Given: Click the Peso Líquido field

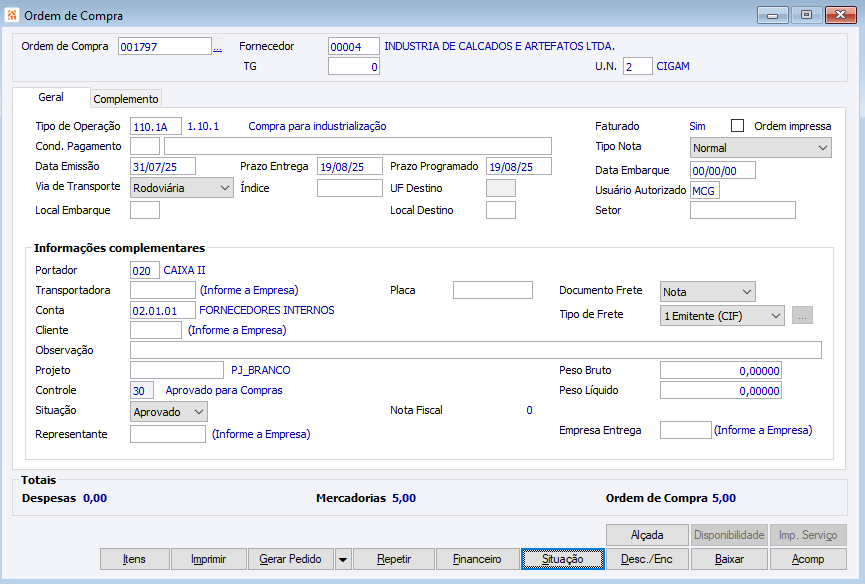Looking at the screenshot, I should click(x=720, y=390).
